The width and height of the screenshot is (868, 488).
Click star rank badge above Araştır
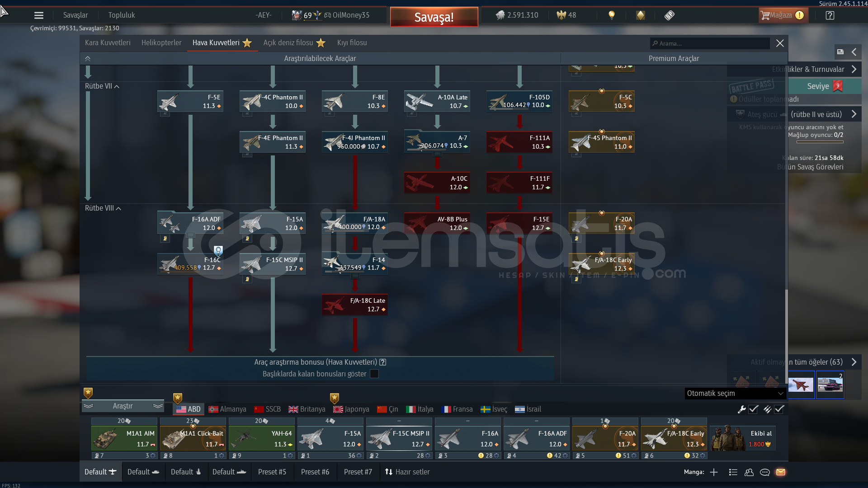pyautogui.click(x=88, y=393)
